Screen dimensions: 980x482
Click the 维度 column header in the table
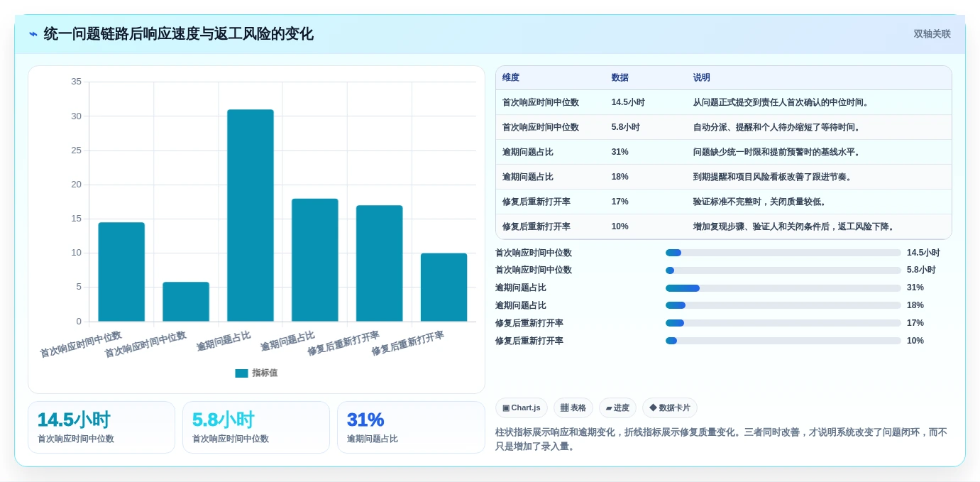click(x=511, y=77)
